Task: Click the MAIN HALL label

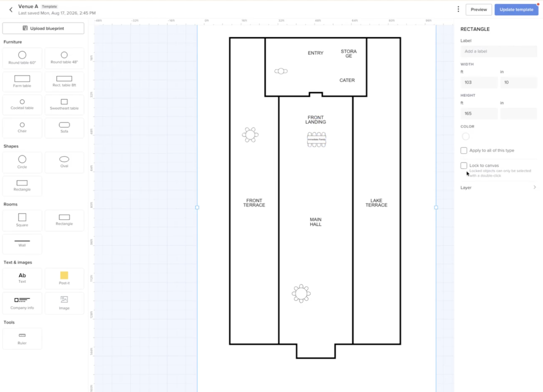Action: (316, 222)
